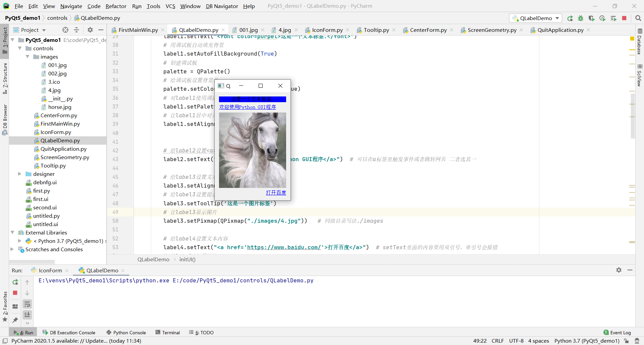Open the Python Console tool window
The image size is (644, 345).
126,332
